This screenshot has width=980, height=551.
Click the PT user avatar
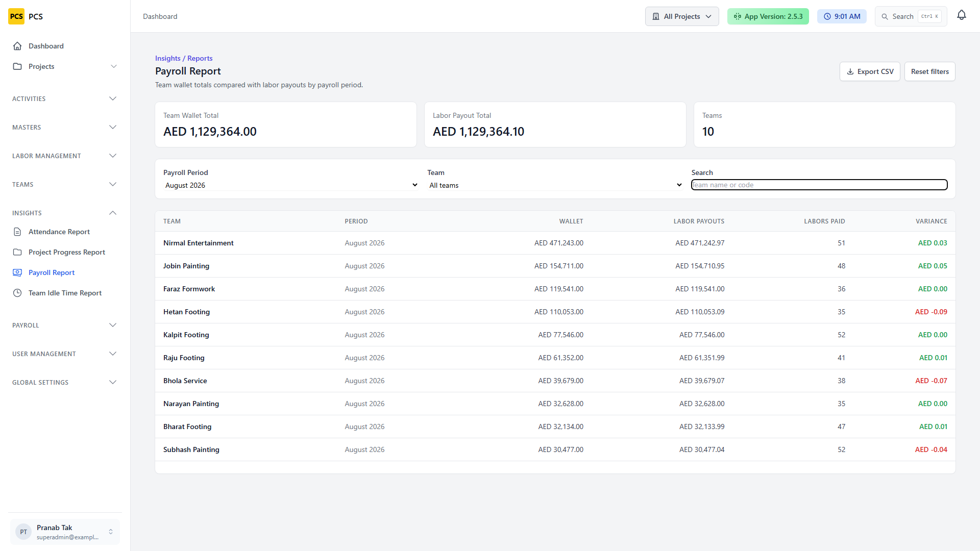pos(23,532)
